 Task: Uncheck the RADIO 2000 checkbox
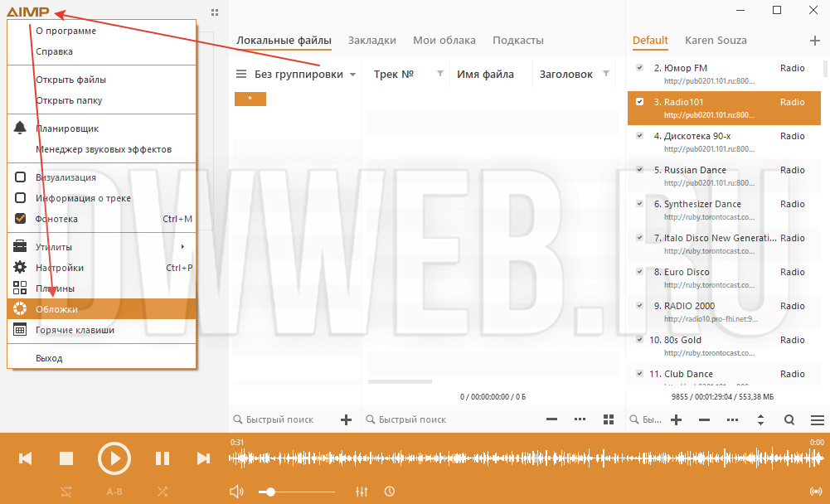coord(639,306)
